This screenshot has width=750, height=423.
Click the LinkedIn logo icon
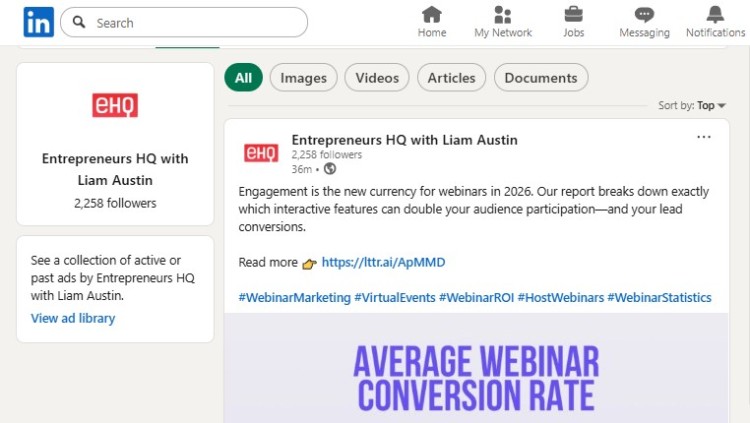point(39,22)
